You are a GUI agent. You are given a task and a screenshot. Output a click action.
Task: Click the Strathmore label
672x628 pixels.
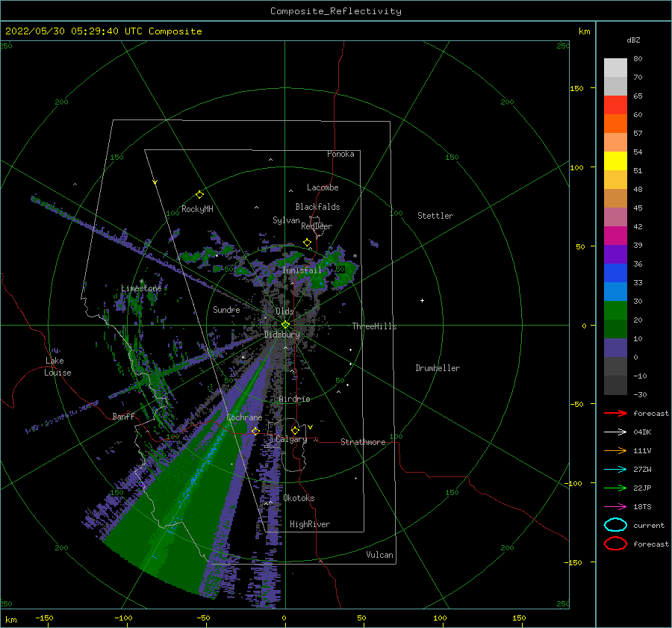(363, 442)
